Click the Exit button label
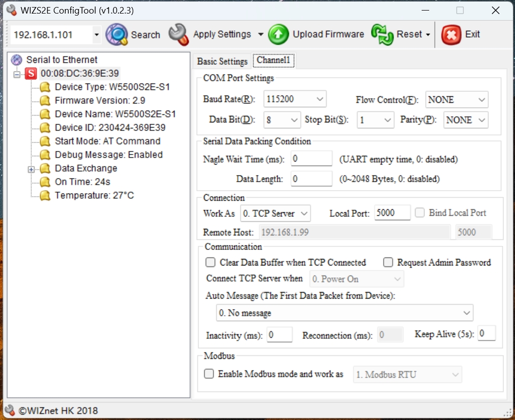515x420 pixels. coord(472,34)
